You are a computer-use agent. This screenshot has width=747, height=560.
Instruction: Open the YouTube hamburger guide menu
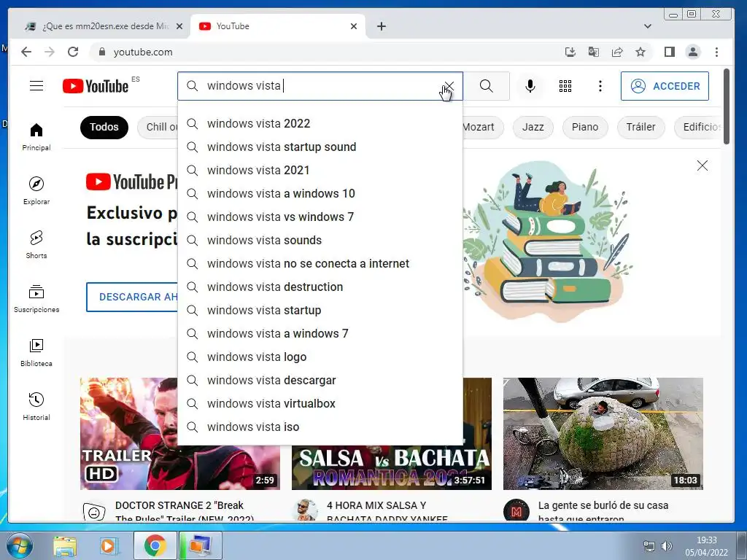[36, 86]
